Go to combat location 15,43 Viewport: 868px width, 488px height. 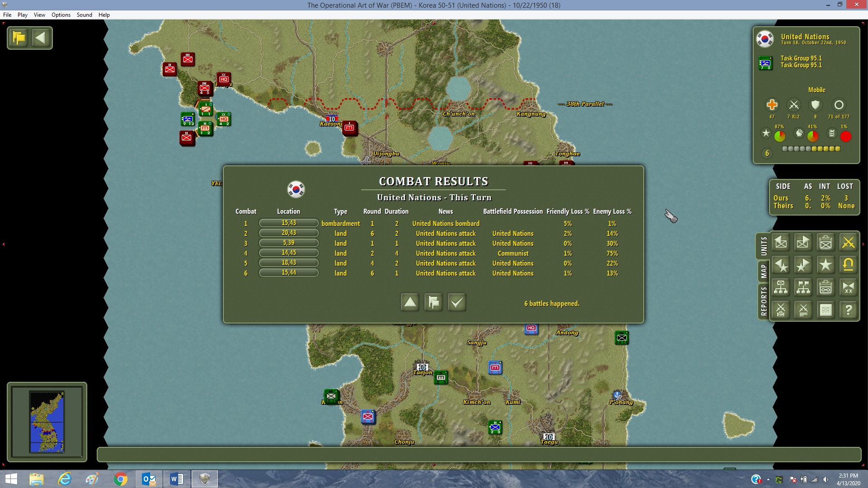point(288,223)
